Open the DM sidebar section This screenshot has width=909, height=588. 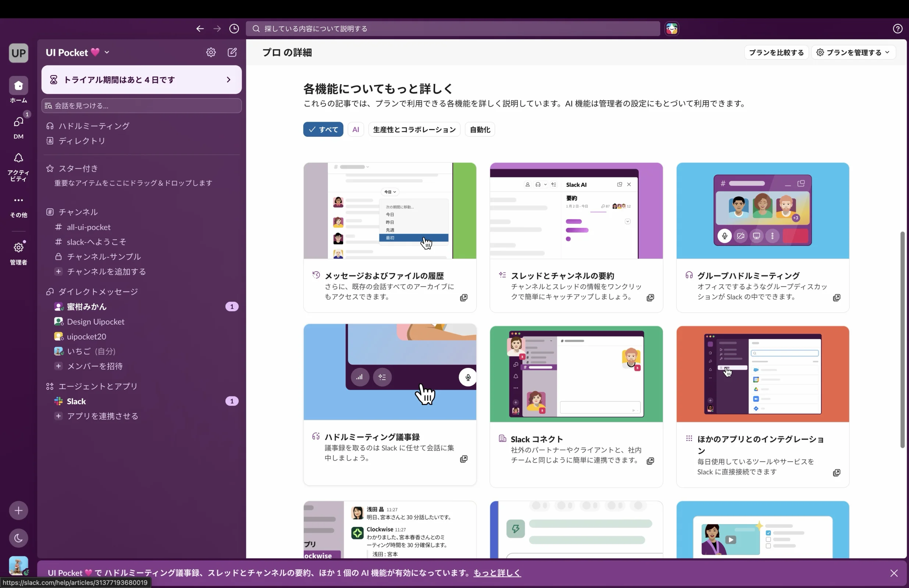point(18,127)
